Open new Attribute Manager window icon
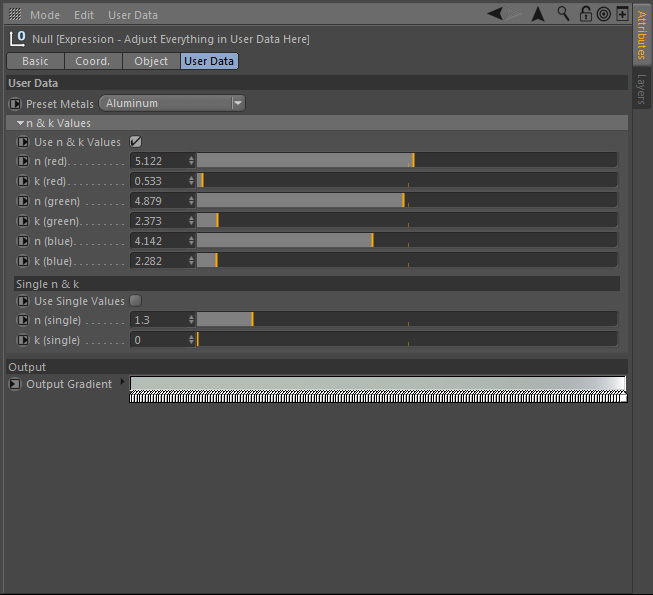Screen dimensions: 653x595 click(x=622, y=14)
